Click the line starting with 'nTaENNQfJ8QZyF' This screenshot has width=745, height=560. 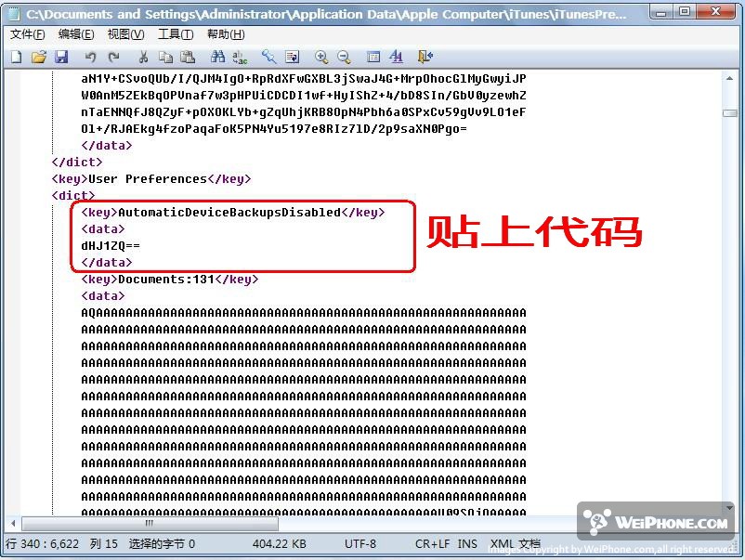coord(304,112)
